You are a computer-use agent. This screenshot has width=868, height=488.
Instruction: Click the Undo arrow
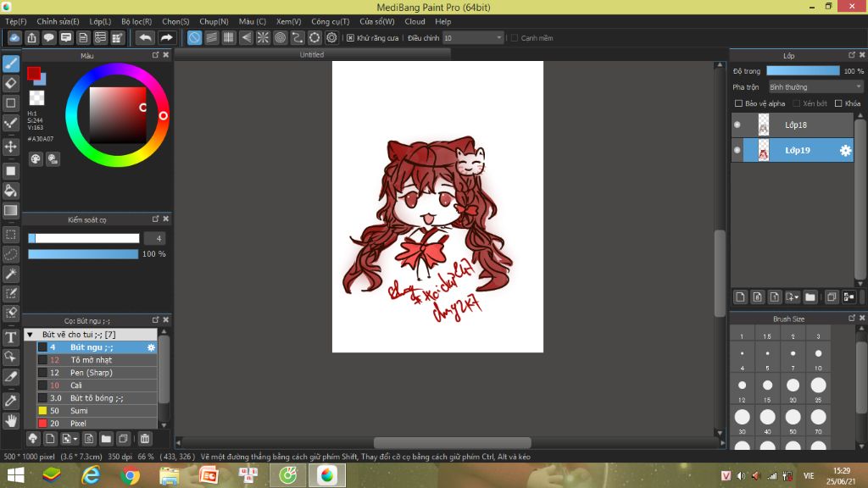pos(145,37)
